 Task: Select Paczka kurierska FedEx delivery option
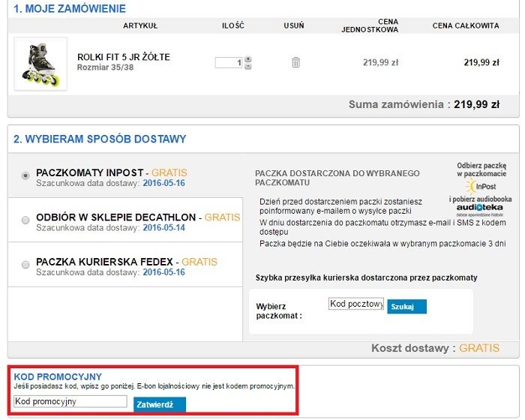[25, 265]
